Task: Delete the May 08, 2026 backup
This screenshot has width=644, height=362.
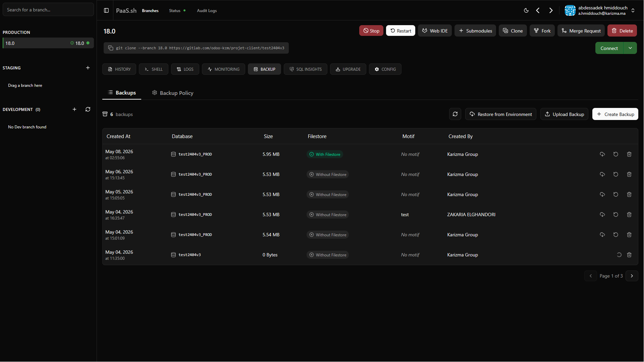Action: [629, 154]
